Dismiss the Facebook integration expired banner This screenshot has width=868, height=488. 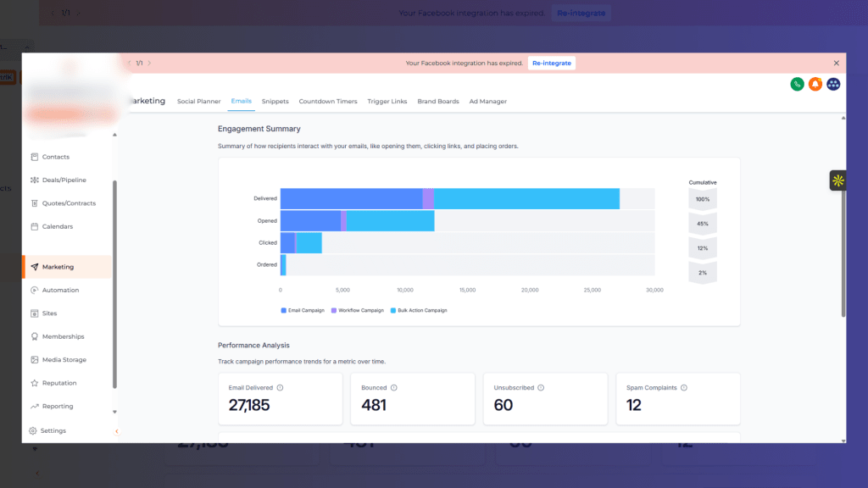click(836, 64)
